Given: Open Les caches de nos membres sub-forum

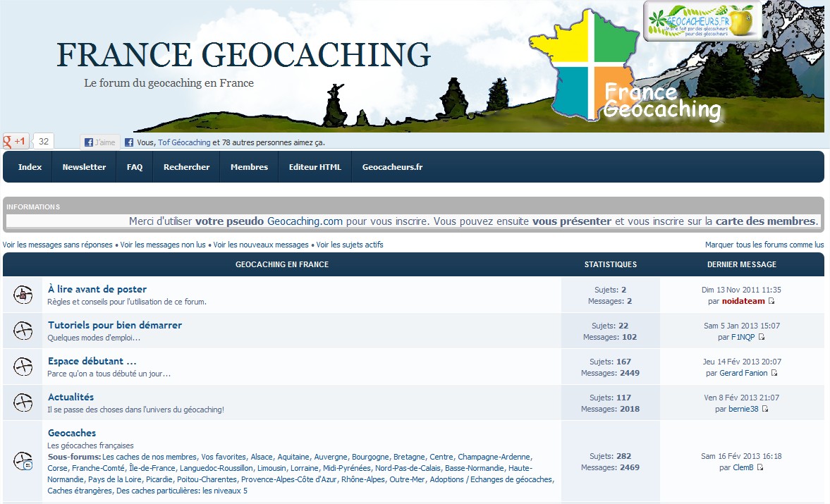Looking at the screenshot, I should tap(149, 457).
